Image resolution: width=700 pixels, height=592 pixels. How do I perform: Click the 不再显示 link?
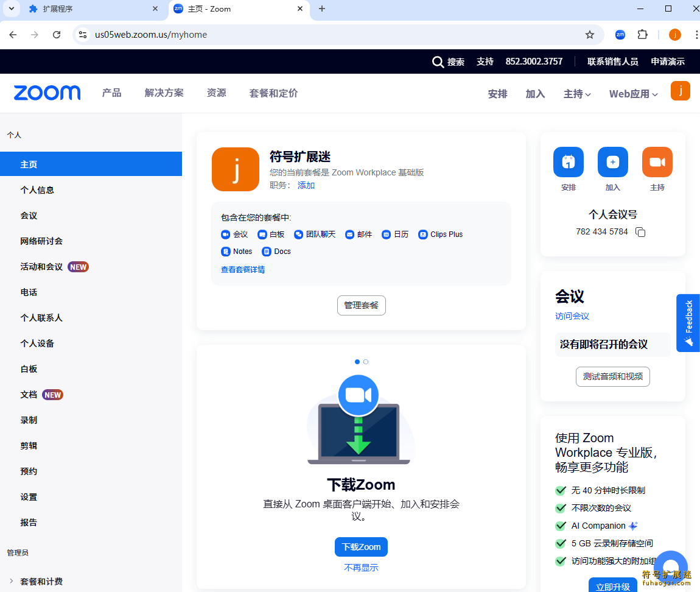tap(361, 568)
